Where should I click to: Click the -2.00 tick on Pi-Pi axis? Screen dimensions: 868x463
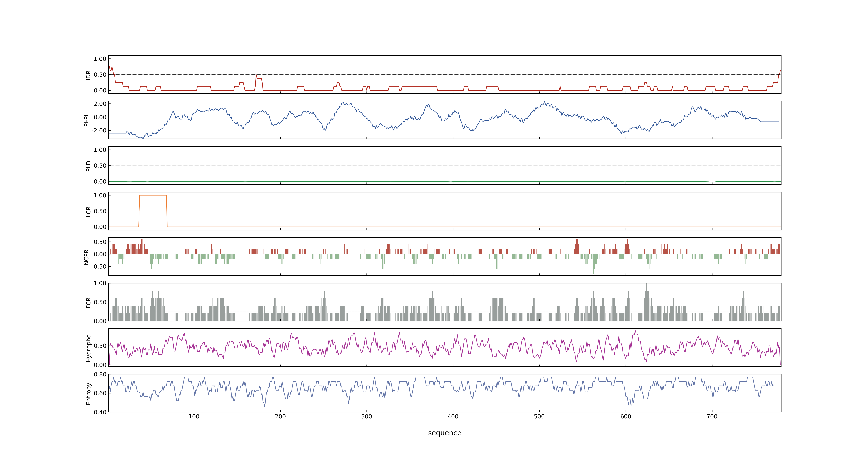pos(99,130)
